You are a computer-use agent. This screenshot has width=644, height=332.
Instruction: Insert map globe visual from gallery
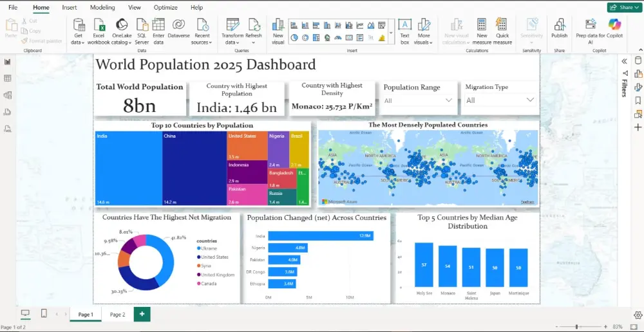point(327,38)
